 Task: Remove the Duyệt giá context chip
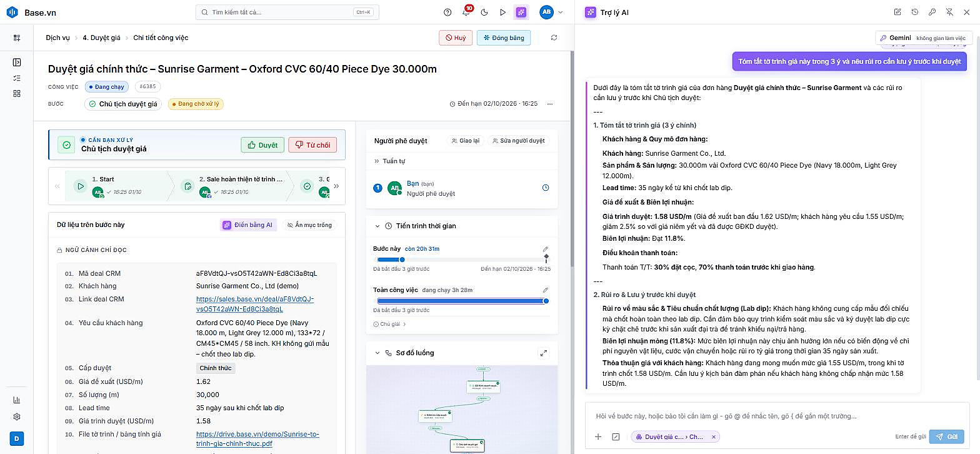click(x=713, y=437)
